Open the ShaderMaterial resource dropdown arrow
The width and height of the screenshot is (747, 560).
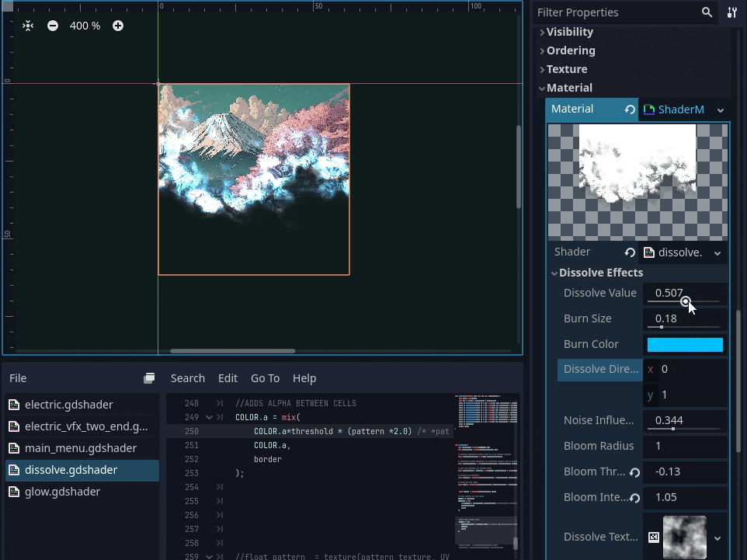(721, 110)
